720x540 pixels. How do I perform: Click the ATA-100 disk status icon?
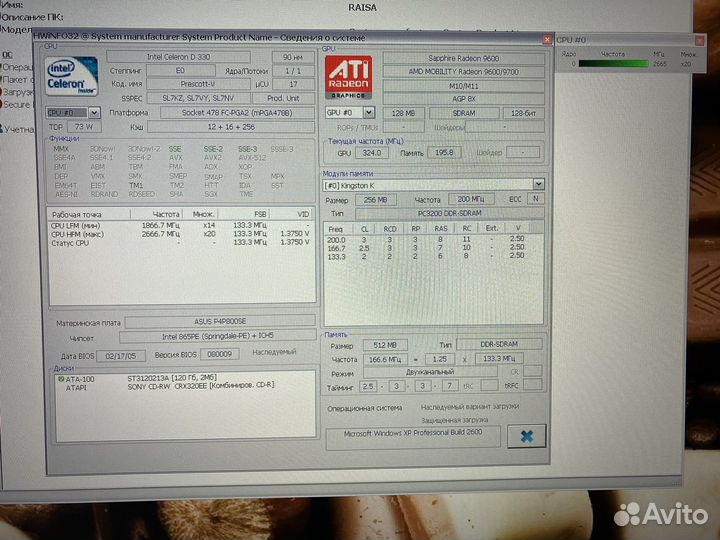[61, 379]
